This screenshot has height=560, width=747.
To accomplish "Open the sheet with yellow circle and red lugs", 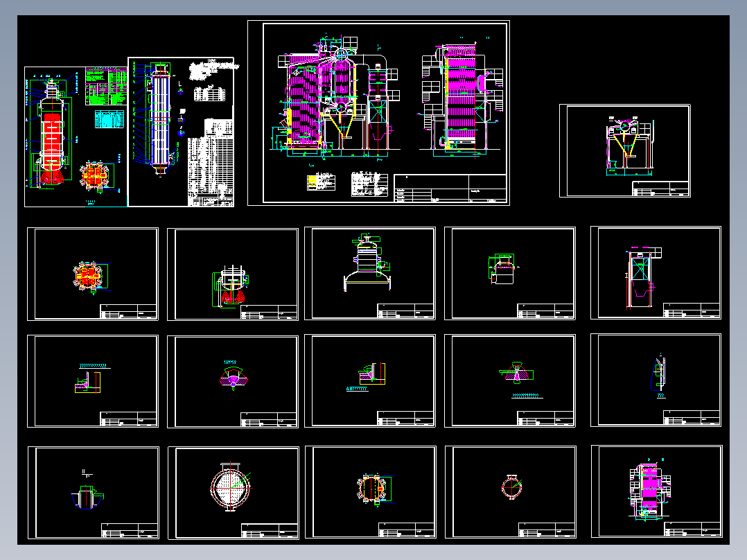I will pos(371,492).
